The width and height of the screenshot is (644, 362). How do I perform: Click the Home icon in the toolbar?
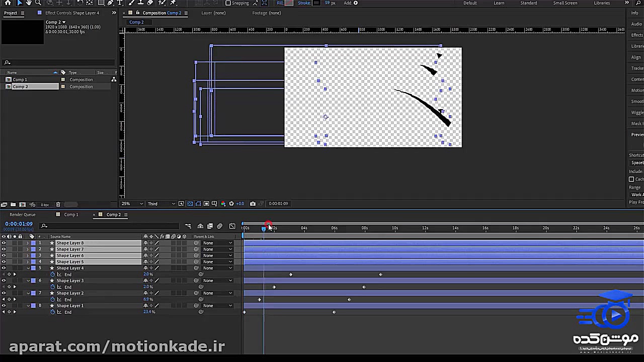point(8,3)
